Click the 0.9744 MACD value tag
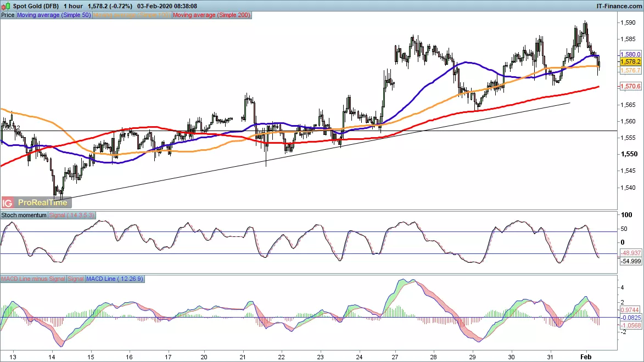 (x=630, y=310)
